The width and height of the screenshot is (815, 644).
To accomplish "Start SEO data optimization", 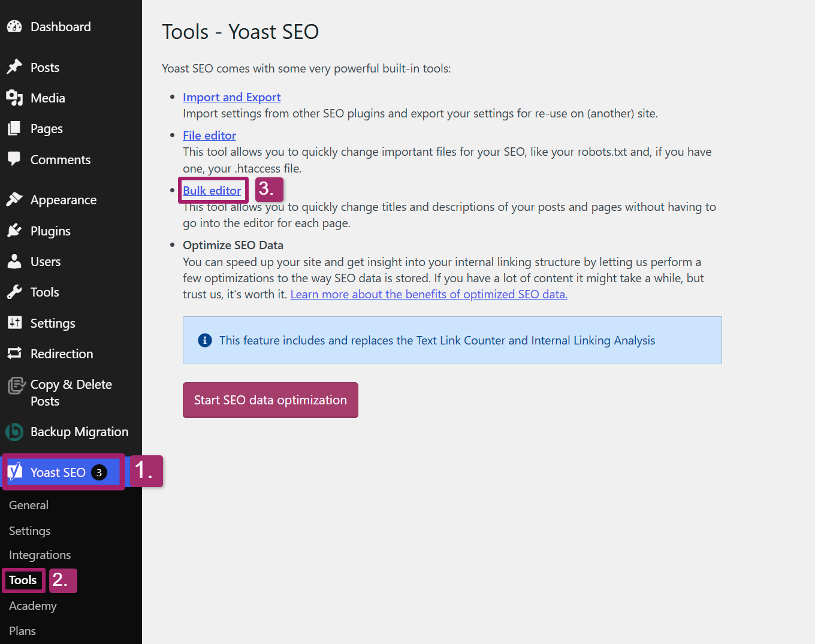I will click(x=270, y=400).
